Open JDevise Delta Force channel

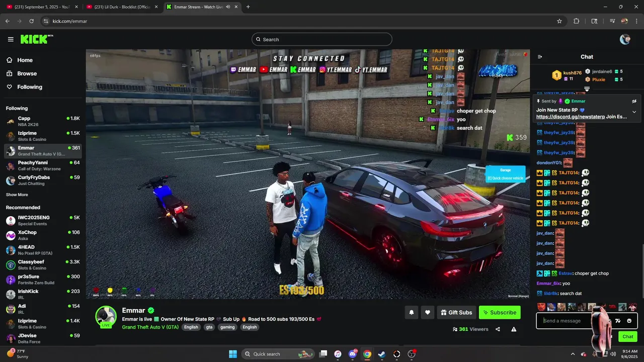pos(43,338)
